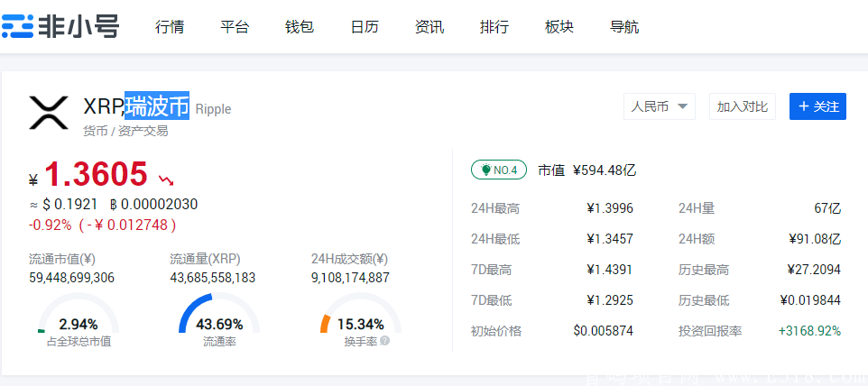Viewport: 868px width, 386px height.
Task: Click the highlighted 瑞波币 coin name
Action: 157,106
